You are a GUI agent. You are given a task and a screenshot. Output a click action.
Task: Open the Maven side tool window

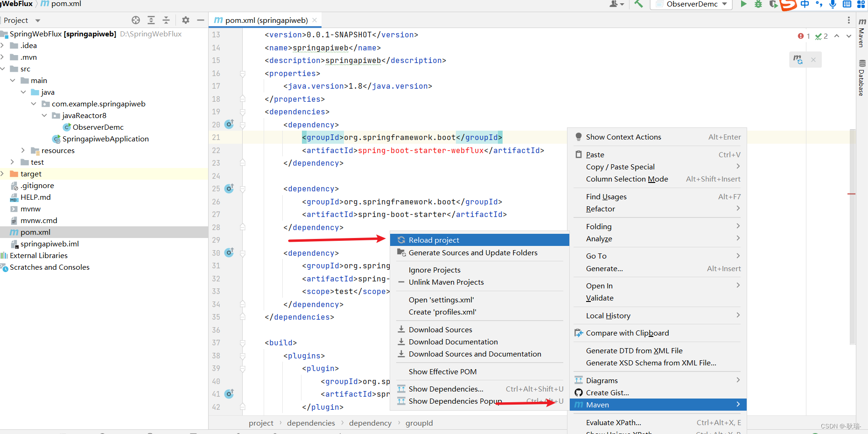pyautogui.click(x=862, y=32)
